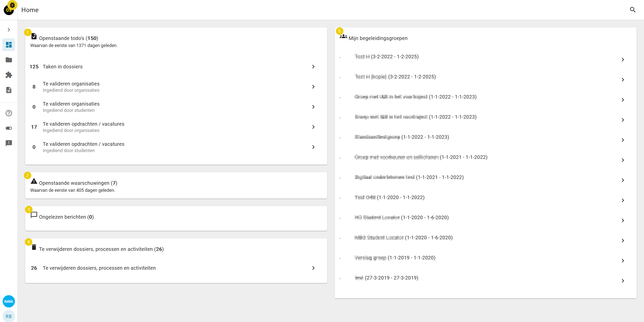
Task: Open the help question mark icon
Action: (x=9, y=113)
